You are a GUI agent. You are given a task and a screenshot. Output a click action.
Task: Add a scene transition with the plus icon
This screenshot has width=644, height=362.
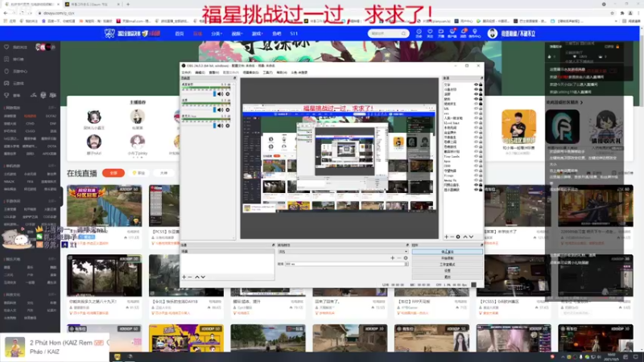[x=392, y=258]
